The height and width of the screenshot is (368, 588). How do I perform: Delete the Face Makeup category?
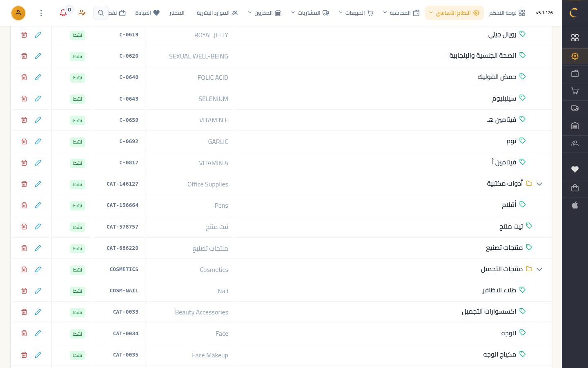pos(24,355)
